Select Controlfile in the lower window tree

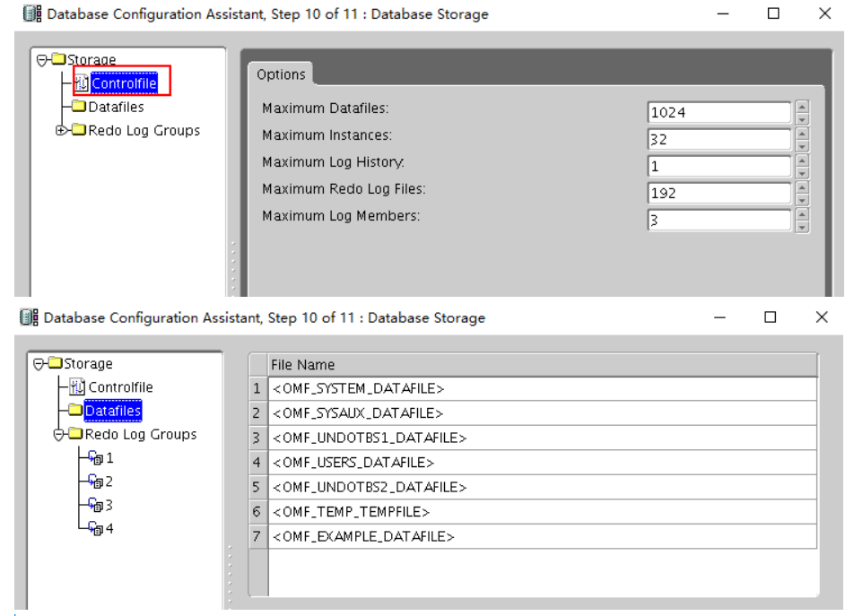click(120, 386)
